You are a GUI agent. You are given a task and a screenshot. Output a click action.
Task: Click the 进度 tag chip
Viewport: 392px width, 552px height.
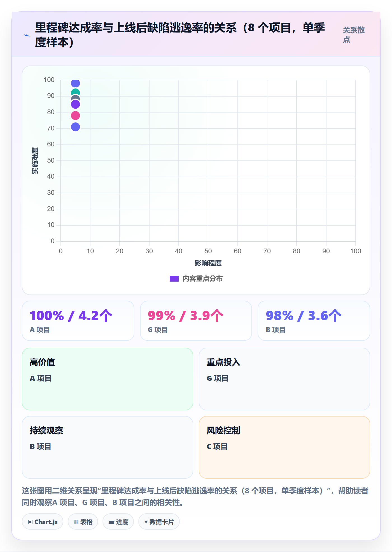click(x=118, y=522)
